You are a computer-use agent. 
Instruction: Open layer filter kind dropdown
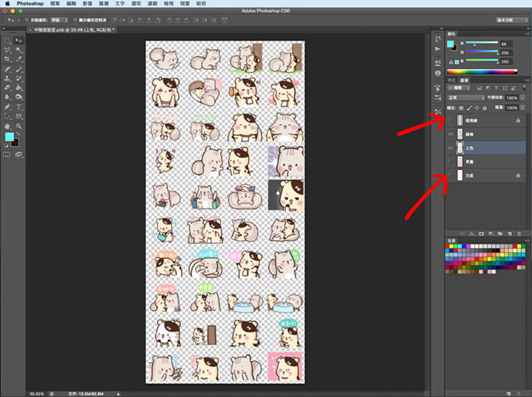click(x=459, y=88)
